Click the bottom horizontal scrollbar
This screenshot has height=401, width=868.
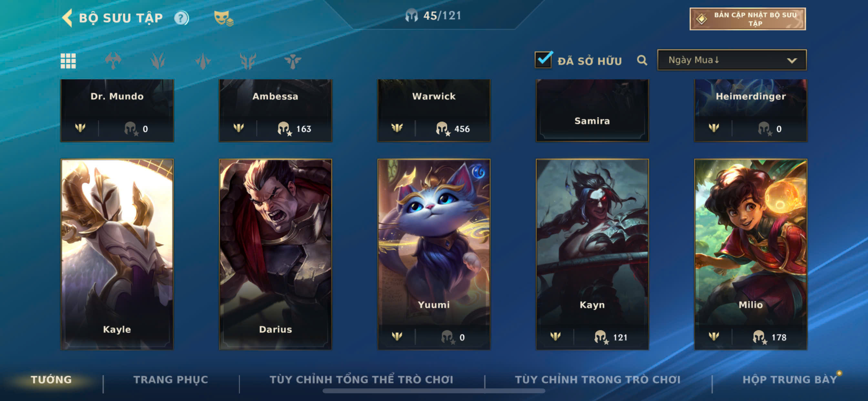tap(434, 391)
